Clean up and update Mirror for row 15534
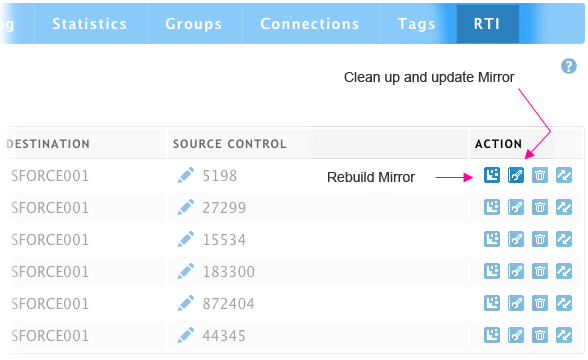This screenshot has height=360, width=588. (516, 239)
